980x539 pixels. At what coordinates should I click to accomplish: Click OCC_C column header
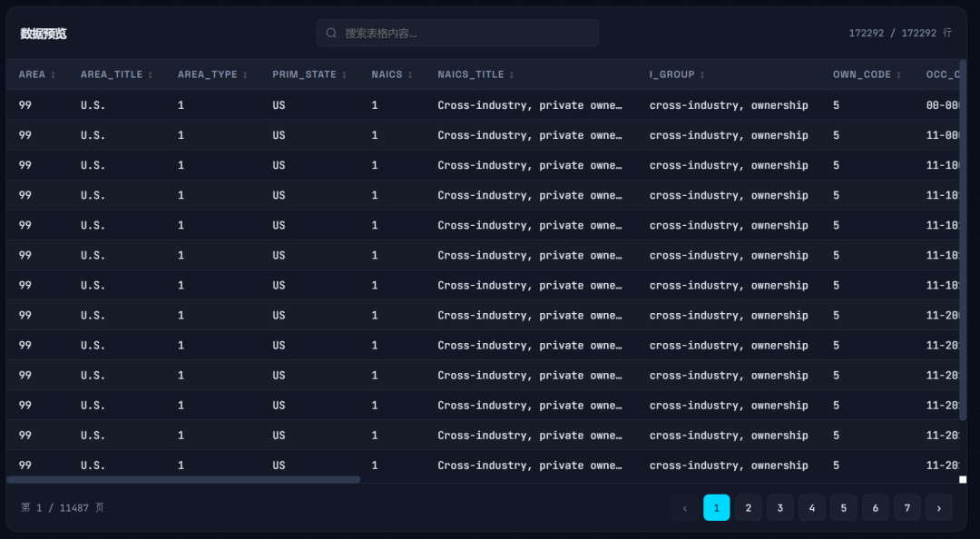[943, 74]
